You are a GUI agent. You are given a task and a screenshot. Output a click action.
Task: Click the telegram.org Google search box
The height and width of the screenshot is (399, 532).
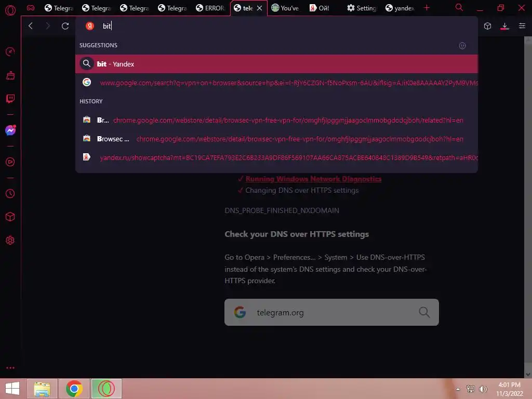click(331, 312)
